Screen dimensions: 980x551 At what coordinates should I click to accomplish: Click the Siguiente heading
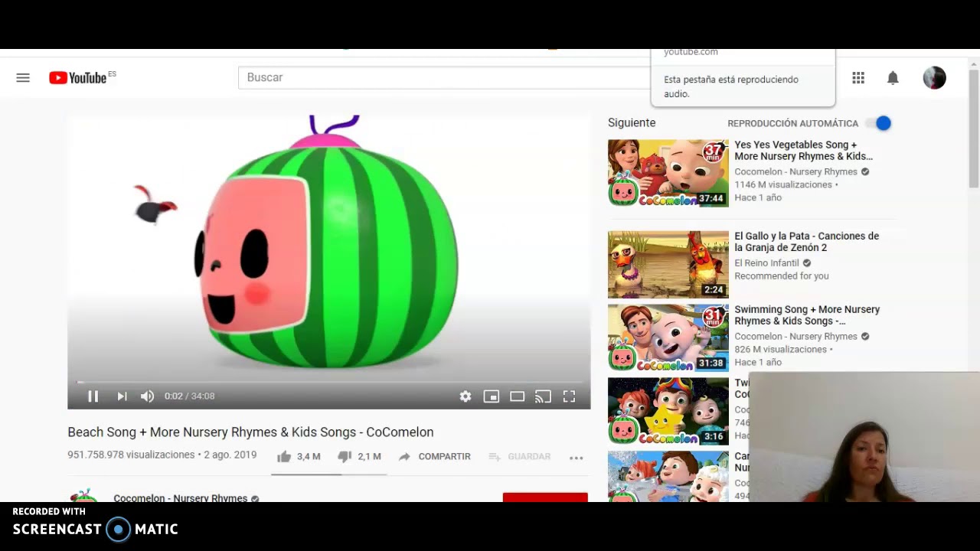tap(632, 122)
